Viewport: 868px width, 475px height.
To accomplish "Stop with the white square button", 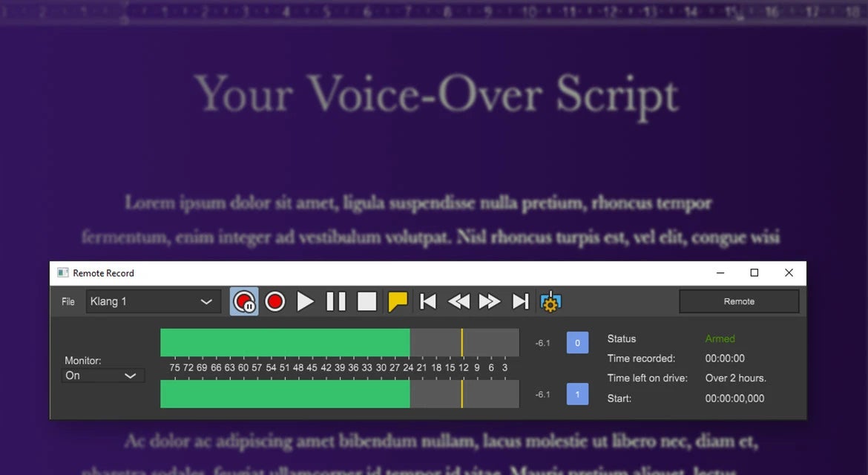I will pyautogui.click(x=367, y=302).
